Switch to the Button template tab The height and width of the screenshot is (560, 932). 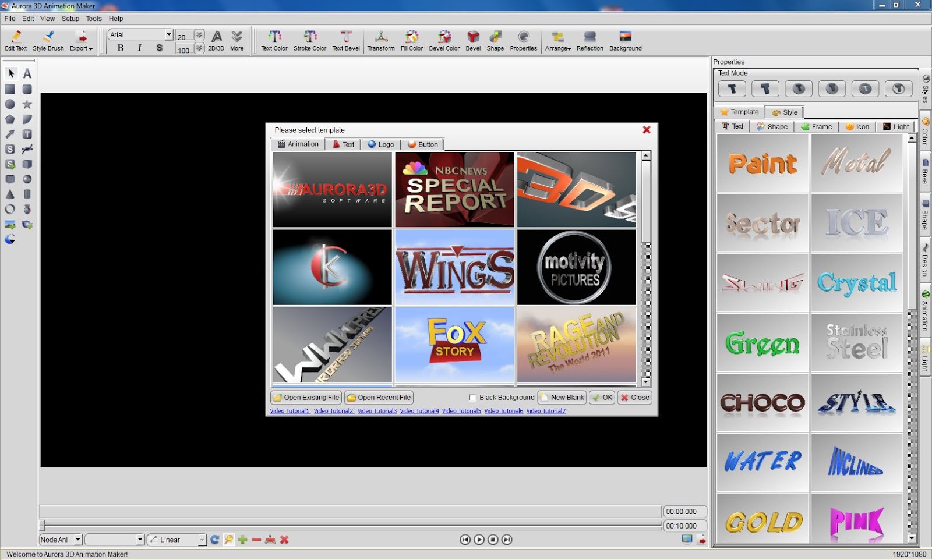[423, 144]
